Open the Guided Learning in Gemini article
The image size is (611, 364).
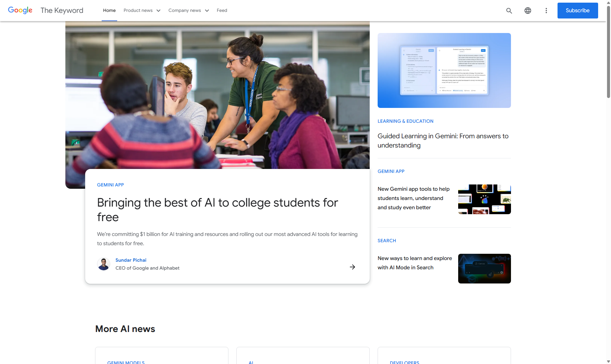[x=443, y=141]
